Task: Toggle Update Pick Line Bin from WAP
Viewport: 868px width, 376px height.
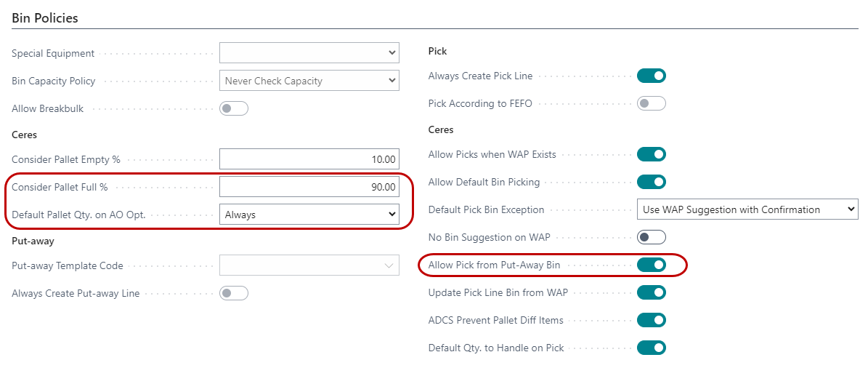Action: coord(651,292)
